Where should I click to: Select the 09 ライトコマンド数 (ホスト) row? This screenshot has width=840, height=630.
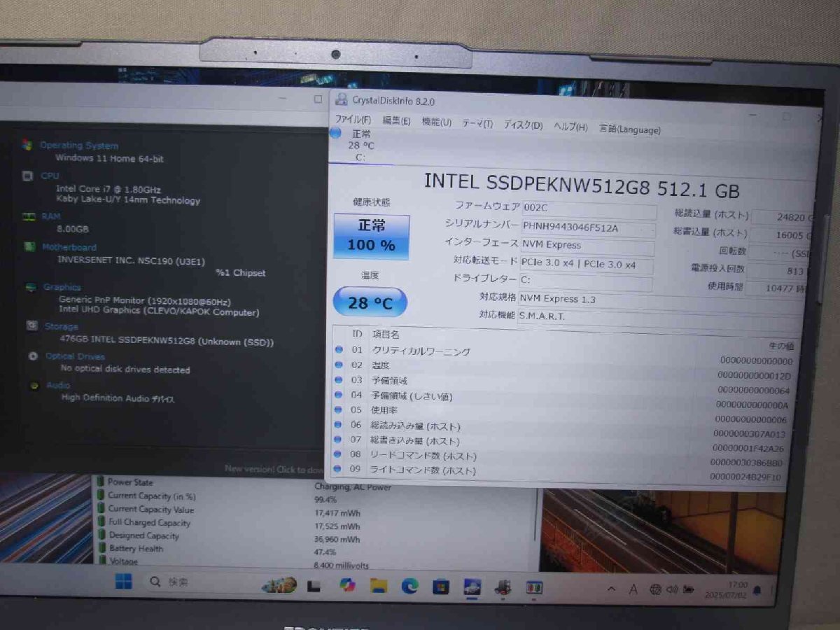point(559,474)
